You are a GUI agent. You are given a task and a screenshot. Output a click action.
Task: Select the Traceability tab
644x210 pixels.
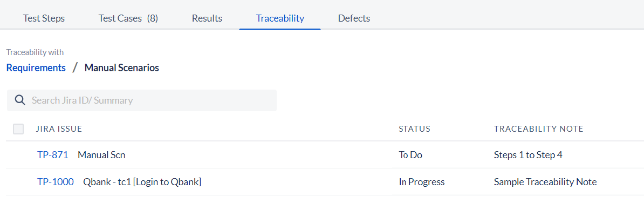[x=280, y=18]
